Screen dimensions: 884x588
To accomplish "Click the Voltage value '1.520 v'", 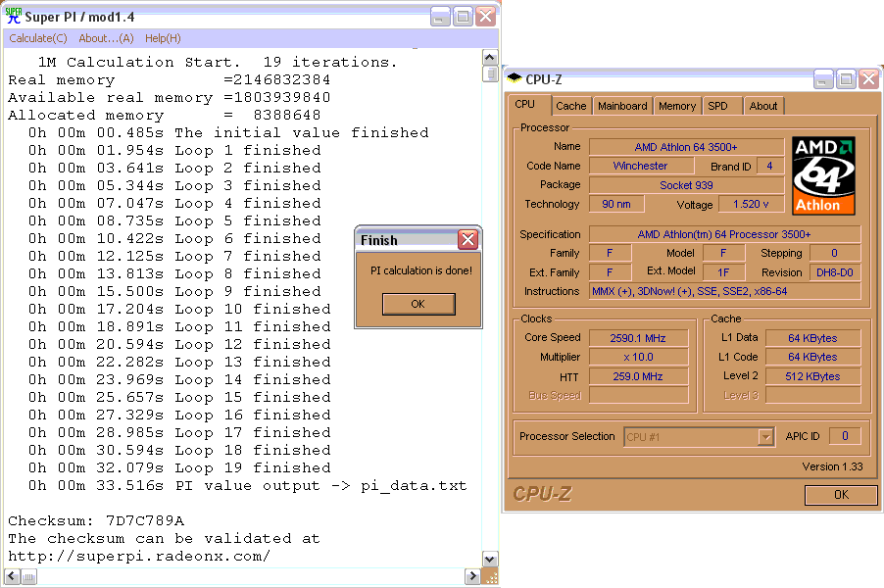I will pos(751,204).
